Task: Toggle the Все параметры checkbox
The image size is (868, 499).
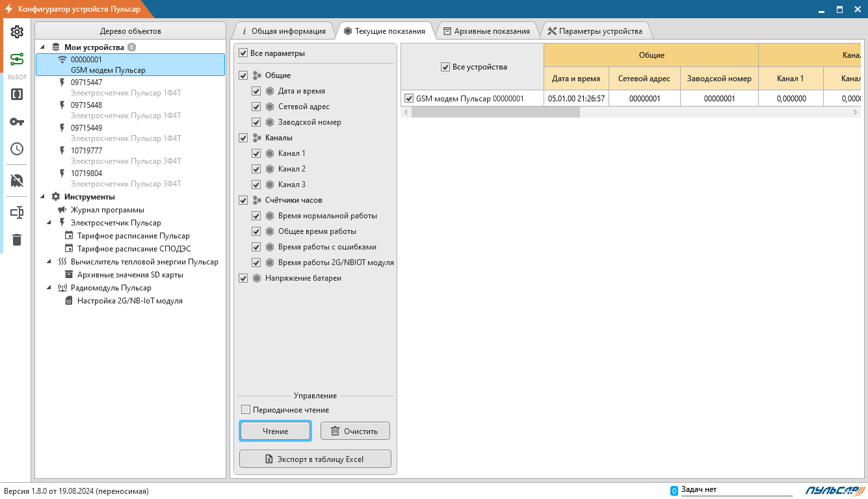Action: [243, 53]
